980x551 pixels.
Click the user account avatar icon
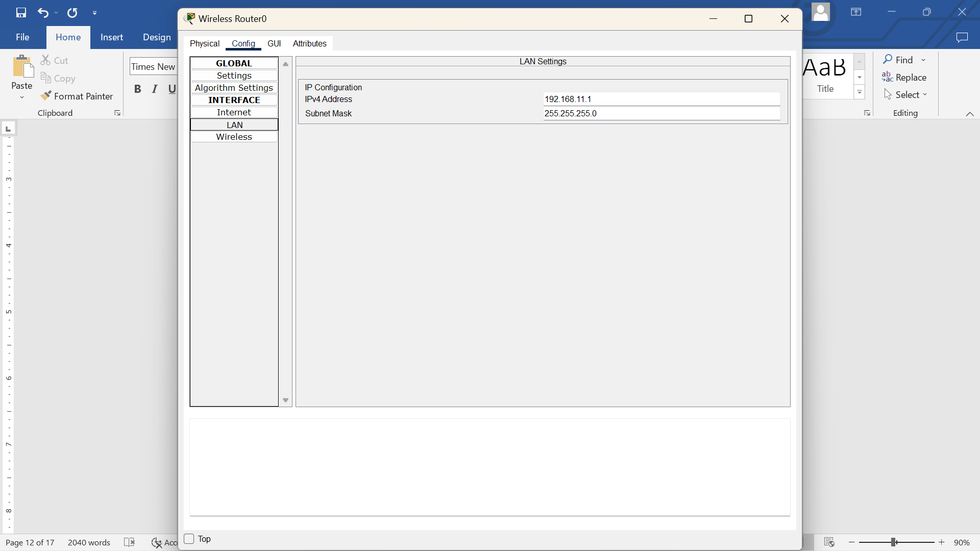pos(820,12)
